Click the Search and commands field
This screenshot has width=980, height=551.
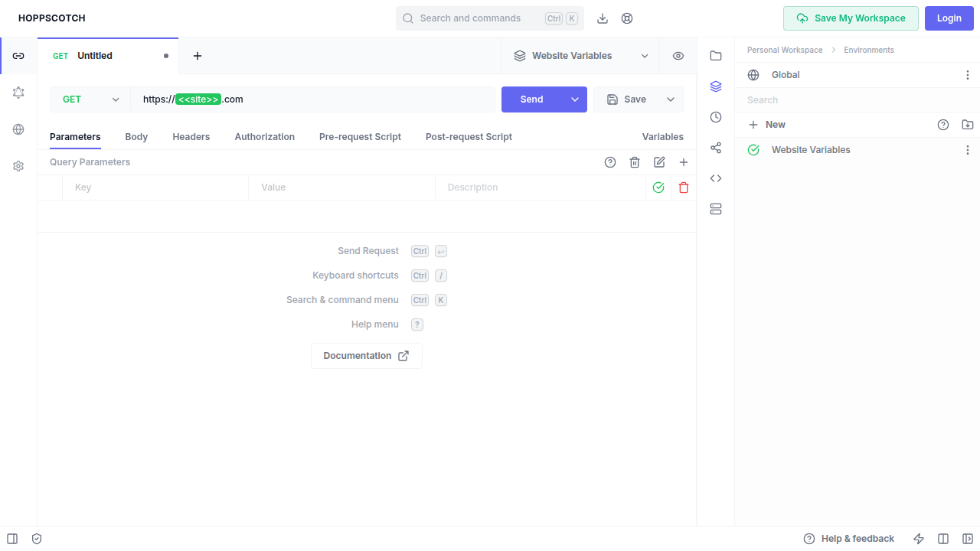pyautogui.click(x=490, y=18)
